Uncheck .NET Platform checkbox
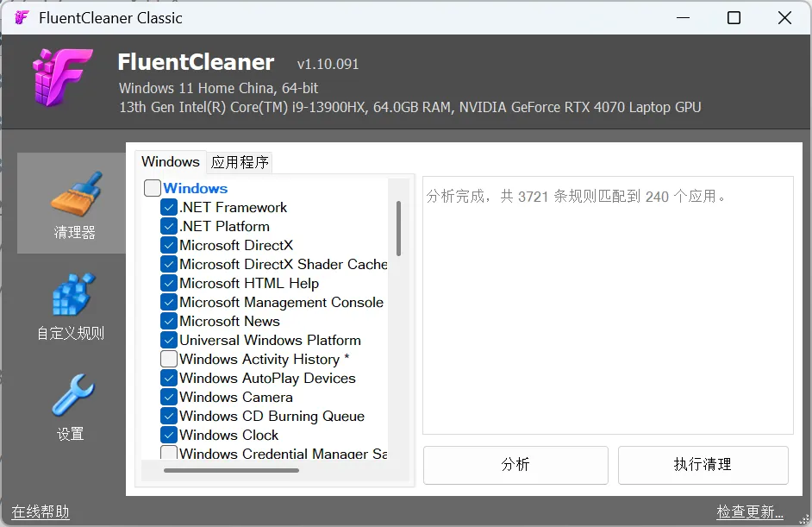 pyautogui.click(x=169, y=227)
